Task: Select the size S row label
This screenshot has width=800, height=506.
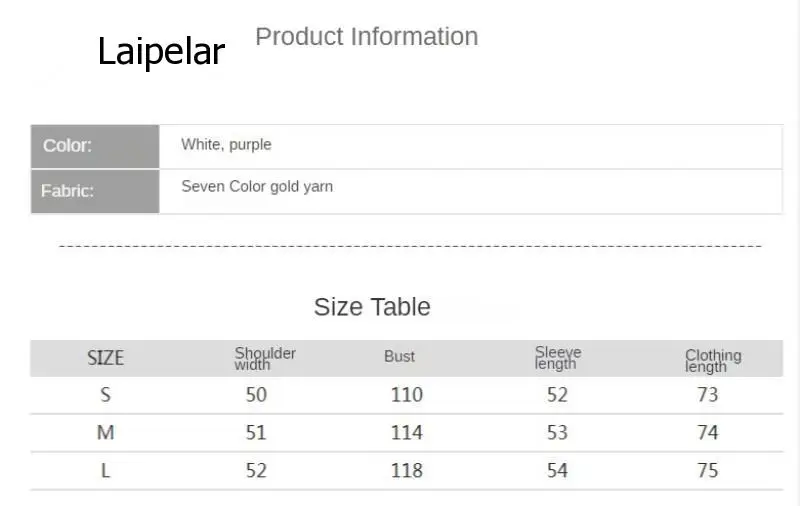Action: [105, 395]
